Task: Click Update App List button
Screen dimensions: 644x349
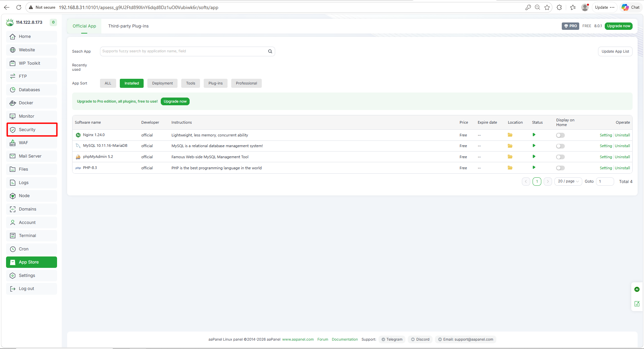Action: click(615, 52)
